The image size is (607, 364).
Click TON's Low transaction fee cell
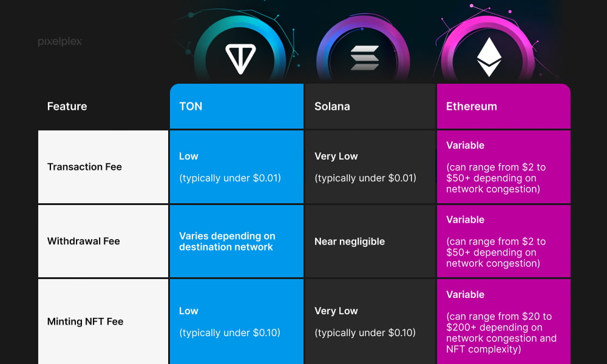(x=237, y=167)
